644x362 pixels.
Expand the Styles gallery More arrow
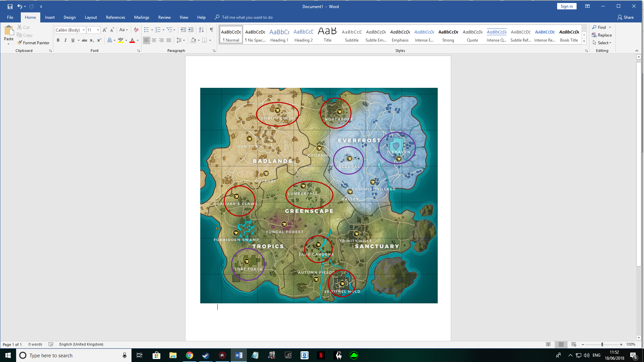[x=584, y=42]
